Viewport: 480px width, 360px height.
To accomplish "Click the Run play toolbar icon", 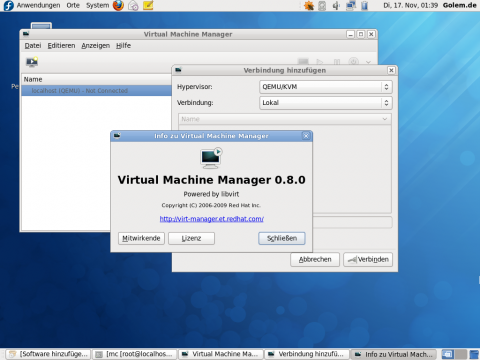I will pyautogui.click(x=320, y=62).
